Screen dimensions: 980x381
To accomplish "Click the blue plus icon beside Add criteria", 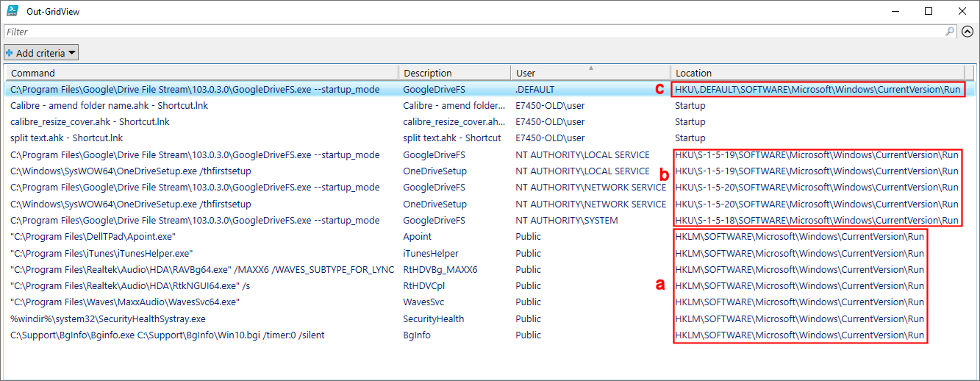I will point(10,53).
